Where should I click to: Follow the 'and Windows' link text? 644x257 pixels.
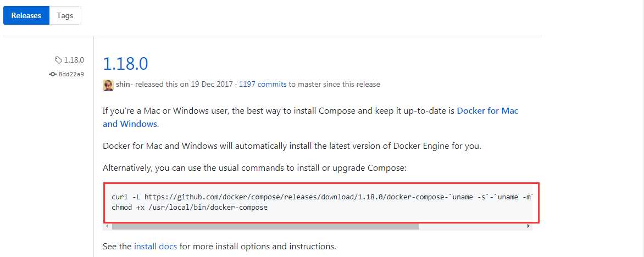click(130, 124)
